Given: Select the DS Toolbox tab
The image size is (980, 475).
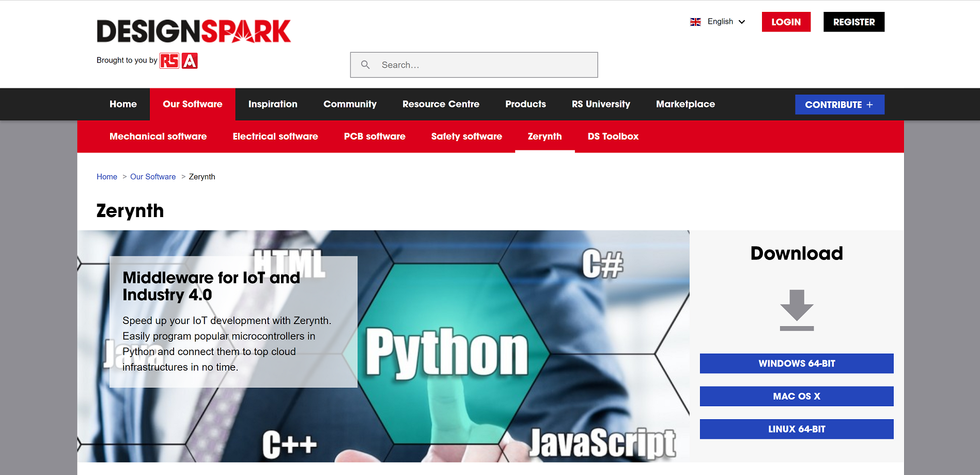Looking at the screenshot, I should coord(613,136).
